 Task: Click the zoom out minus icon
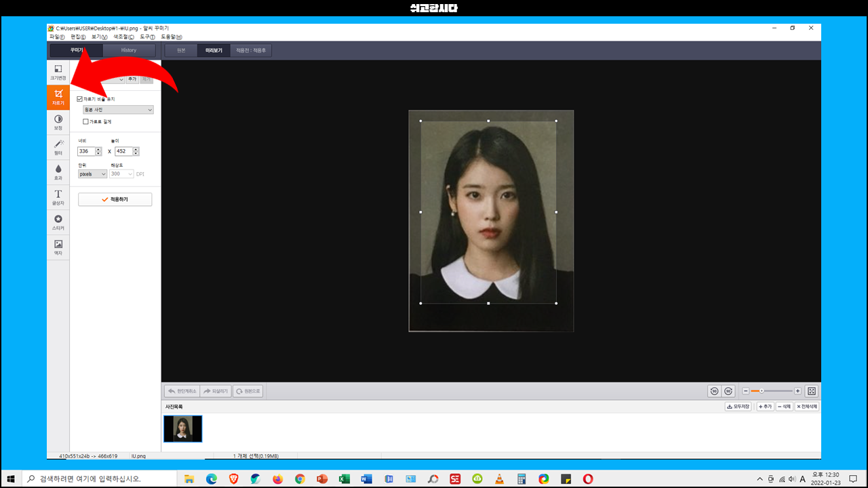point(746,391)
